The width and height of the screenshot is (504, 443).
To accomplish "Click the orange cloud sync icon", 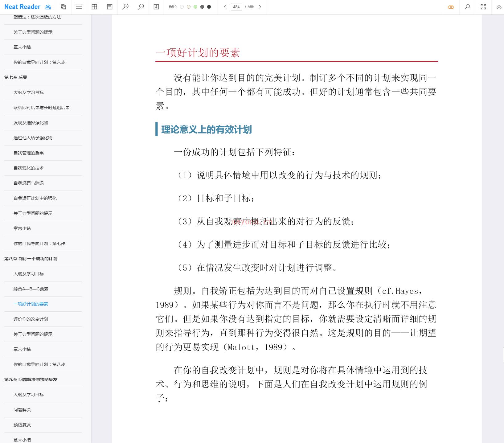I will click(x=451, y=7).
